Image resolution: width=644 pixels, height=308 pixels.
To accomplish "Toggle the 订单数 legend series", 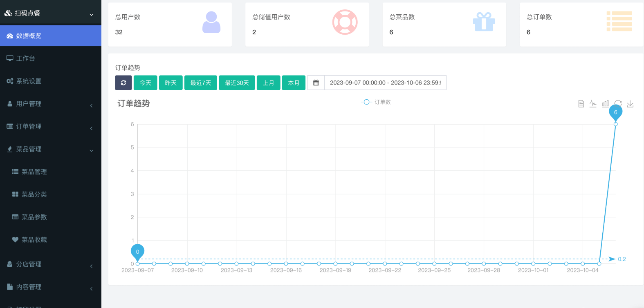I will point(376,102).
